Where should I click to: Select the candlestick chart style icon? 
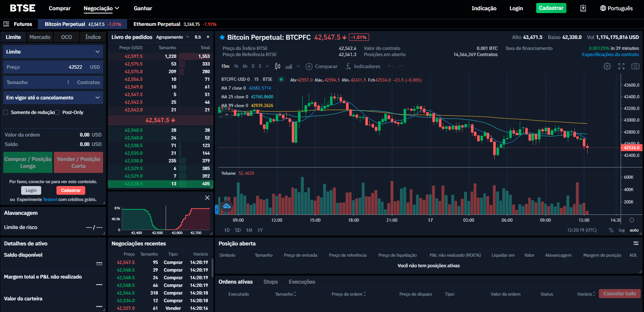278,66
